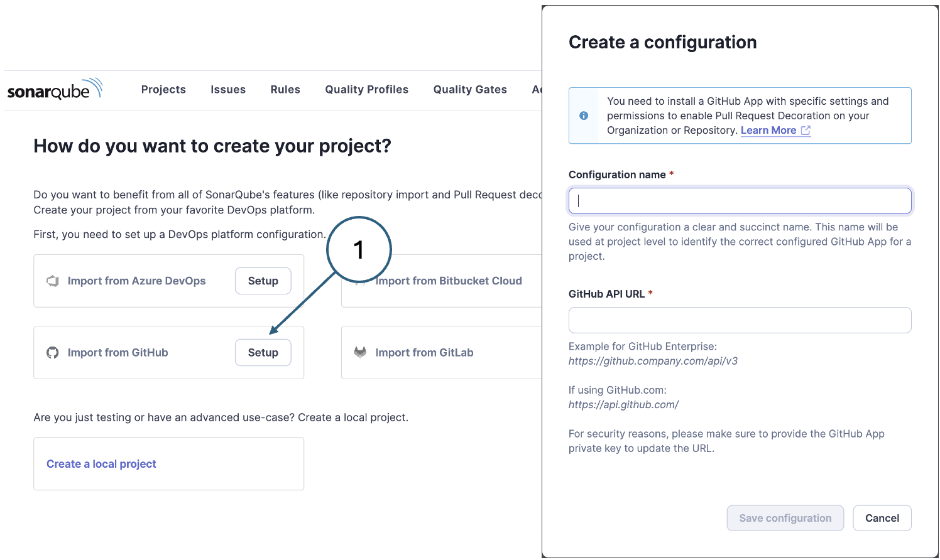Go to the Rules page
The width and height of the screenshot is (940, 560).
(285, 90)
